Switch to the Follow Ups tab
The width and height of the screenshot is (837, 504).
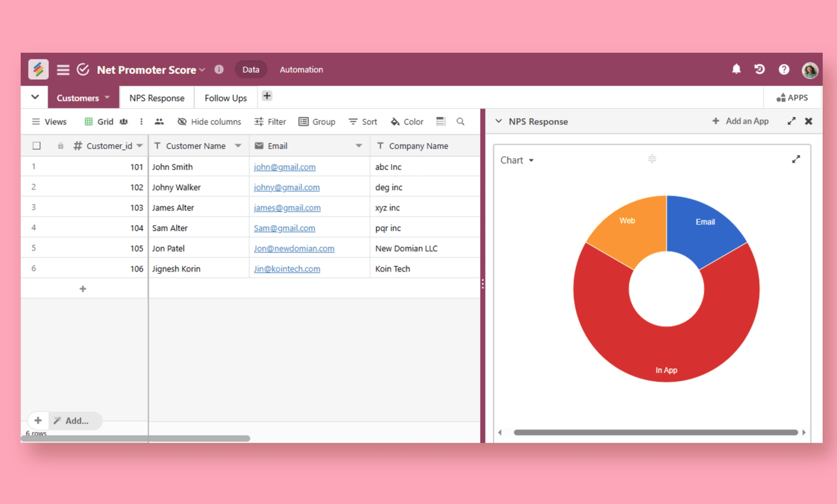[x=225, y=98]
